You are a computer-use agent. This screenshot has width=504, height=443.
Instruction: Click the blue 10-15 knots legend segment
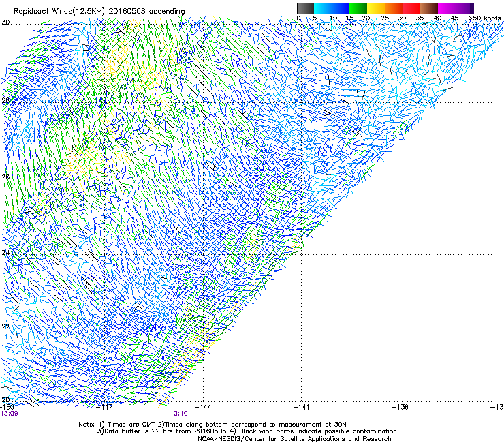click(341, 8)
